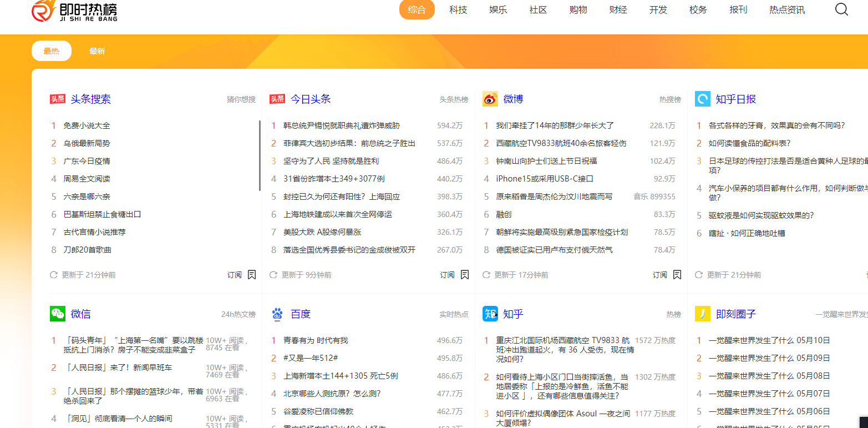Open 菲律宾大选初步结果 headline

pyautogui.click(x=349, y=143)
